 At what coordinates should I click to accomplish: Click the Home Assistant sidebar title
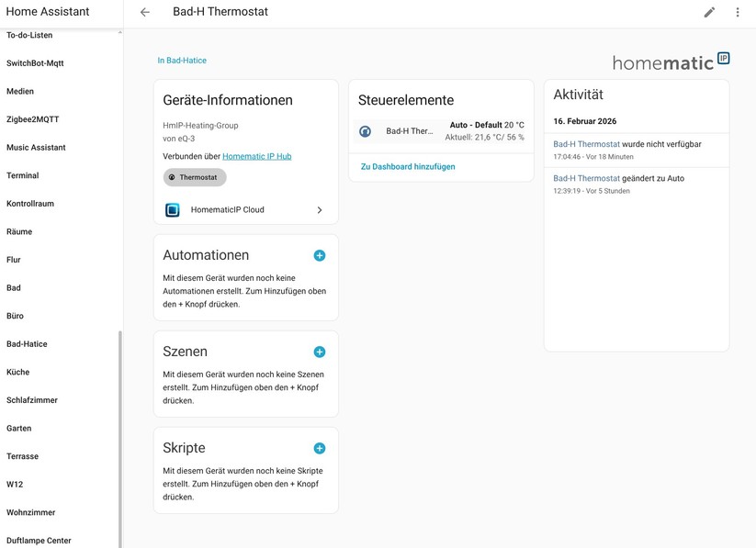(48, 12)
